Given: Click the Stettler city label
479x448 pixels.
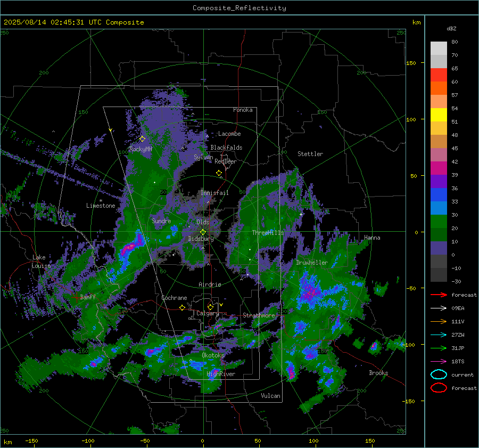Looking at the screenshot, I should 310,154.
